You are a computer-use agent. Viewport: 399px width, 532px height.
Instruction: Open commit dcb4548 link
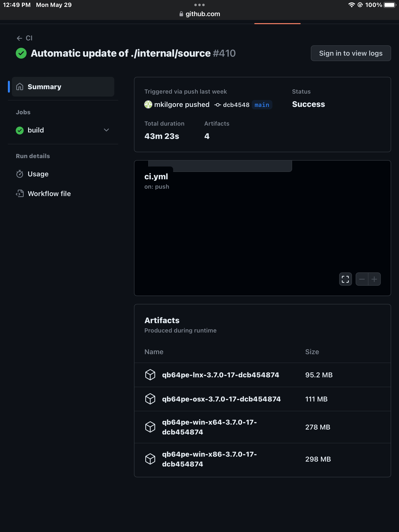coord(236,105)
